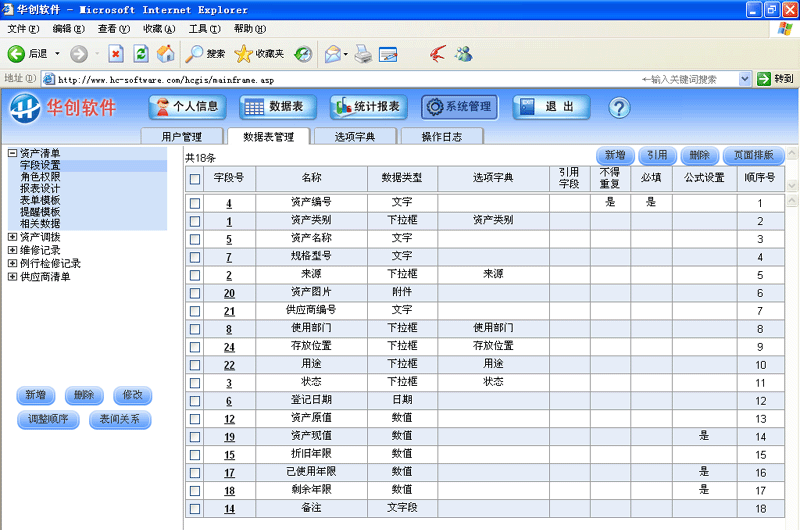This screenshot has width=800, height=530.
Task: Click the 页面排版 button
Action: click(753, 156)
